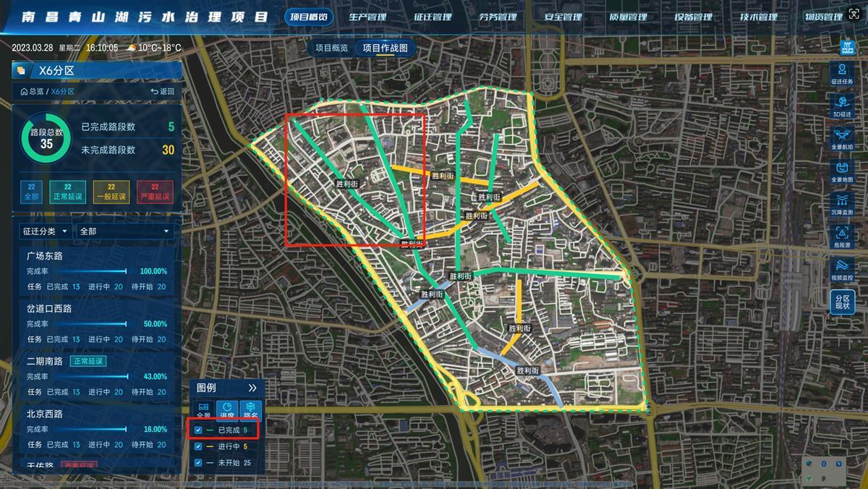Click the 返回 back arrow
The image size is (868, 489).
click(x=163, y=92)
